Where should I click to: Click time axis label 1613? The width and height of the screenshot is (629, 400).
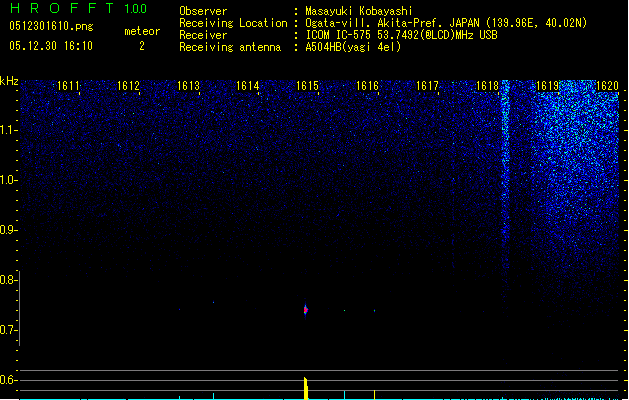tap(188, 86)
